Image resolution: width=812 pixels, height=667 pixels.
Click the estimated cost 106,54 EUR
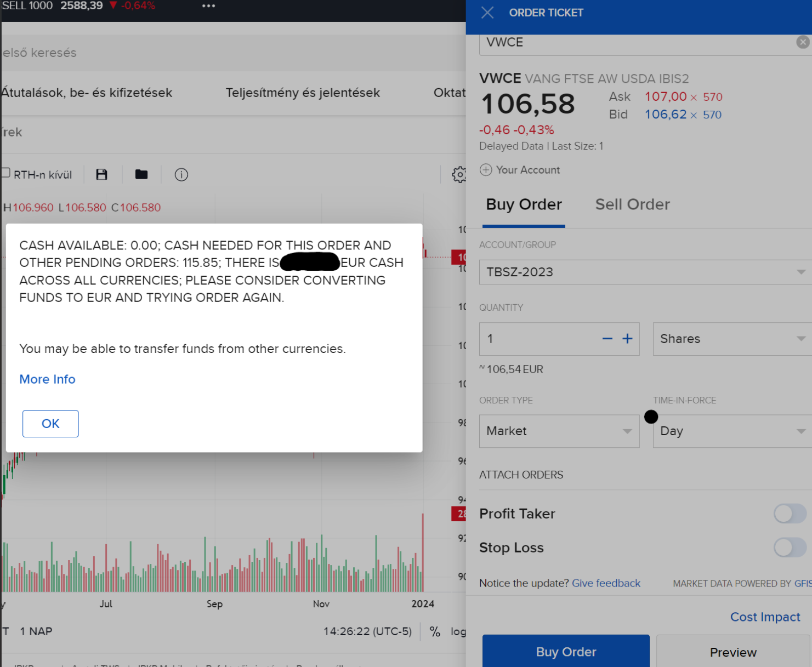point(512,369)
